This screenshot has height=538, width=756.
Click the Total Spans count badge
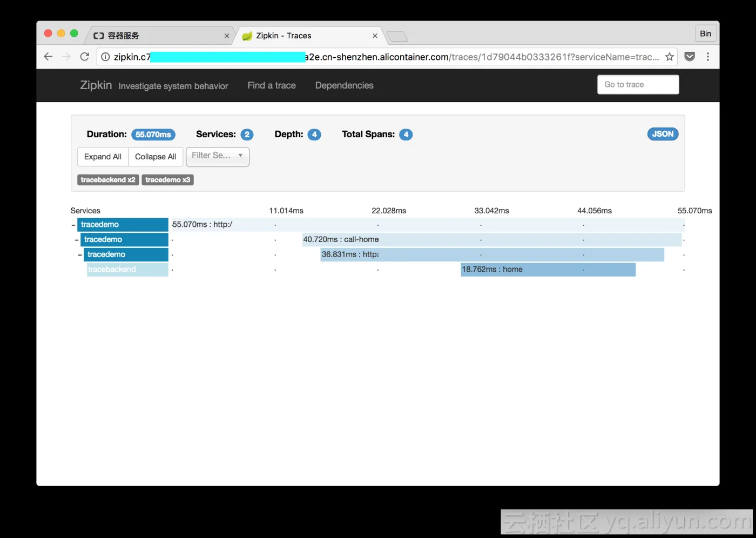406,134
